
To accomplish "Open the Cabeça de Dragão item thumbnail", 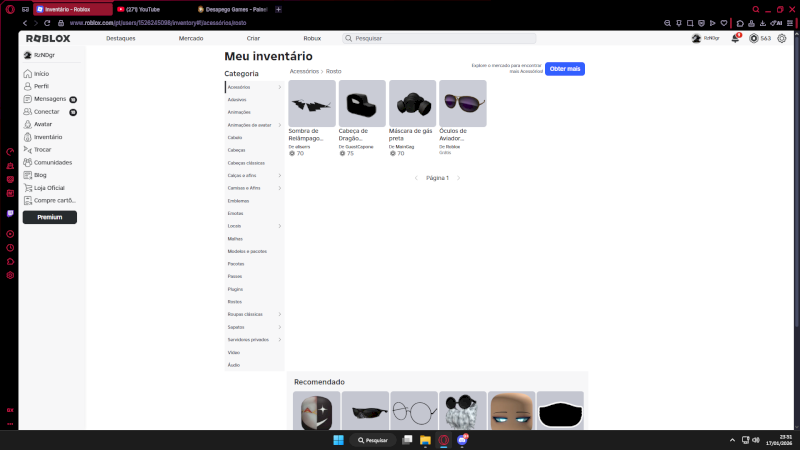I will 362,104.
